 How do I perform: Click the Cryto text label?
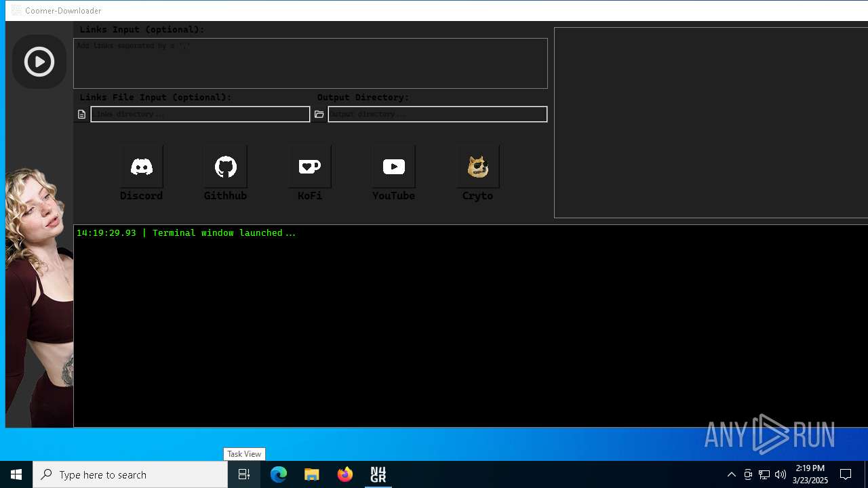pyautogui.click(x=477, y=196)
